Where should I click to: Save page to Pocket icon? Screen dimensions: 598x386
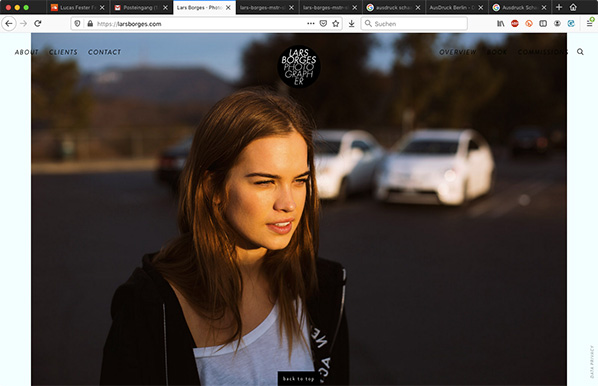coord(323,24)
